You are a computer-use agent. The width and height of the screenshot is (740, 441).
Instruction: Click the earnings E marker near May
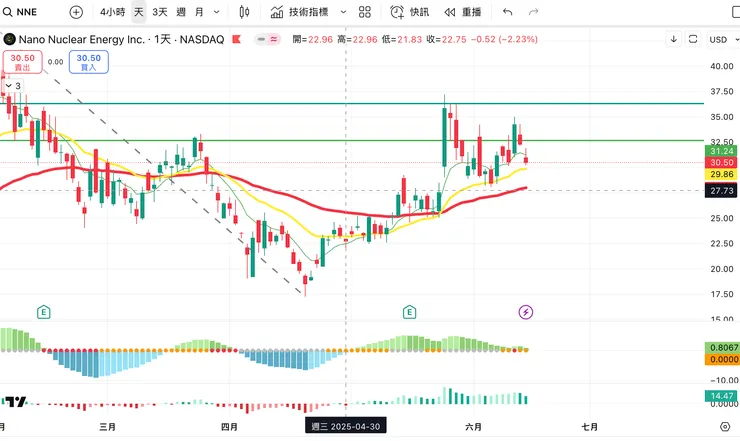(x=409, y=312)
